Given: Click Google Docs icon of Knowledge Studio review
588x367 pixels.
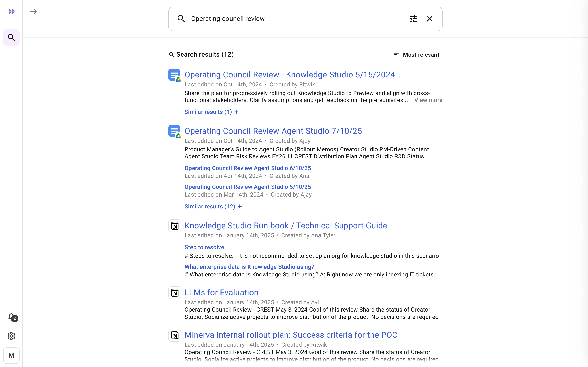Looking at the screenshot, I should tap(174, 75).
